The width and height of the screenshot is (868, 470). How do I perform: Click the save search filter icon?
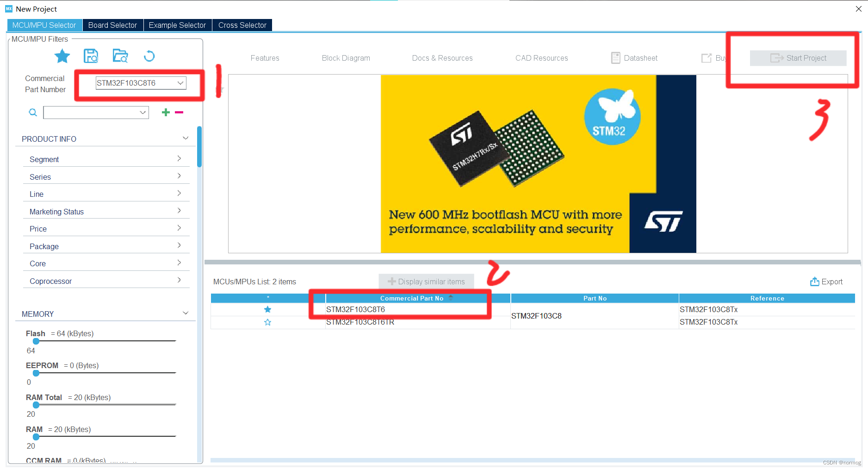click(91, 56)
